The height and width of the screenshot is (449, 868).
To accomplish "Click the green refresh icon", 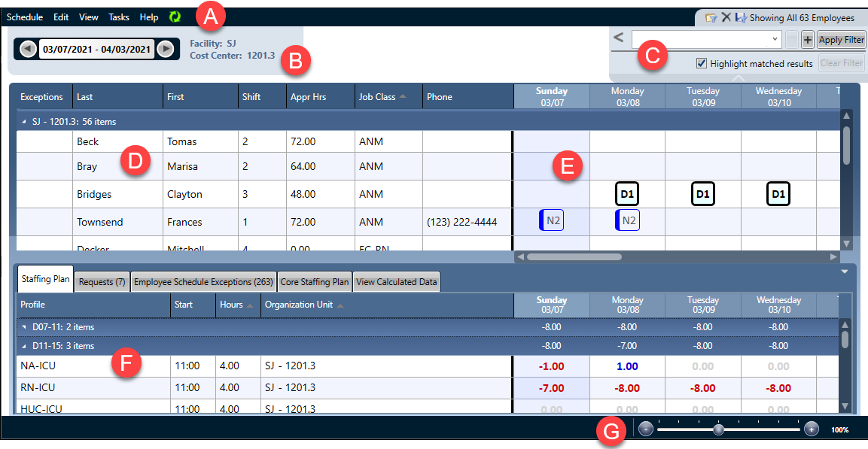I will pyautogui.click(x=175, y=17).
